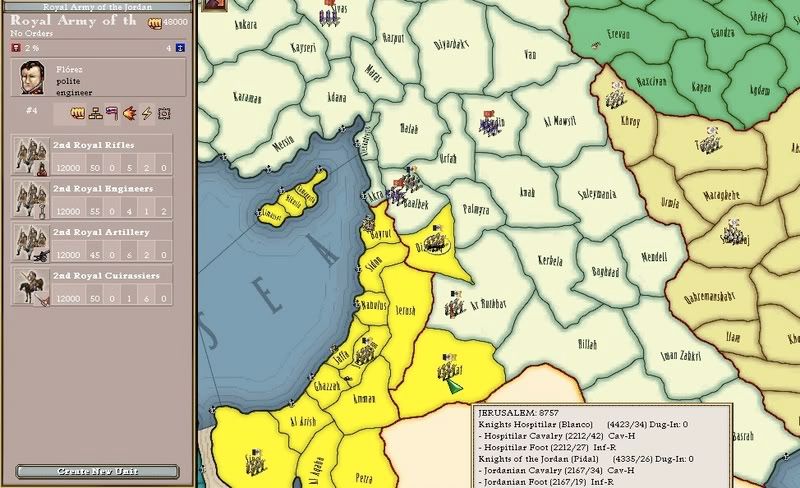Screen dimensions: 800x488
Task: Click the Create New Unit button
Action: click(97, 471)
